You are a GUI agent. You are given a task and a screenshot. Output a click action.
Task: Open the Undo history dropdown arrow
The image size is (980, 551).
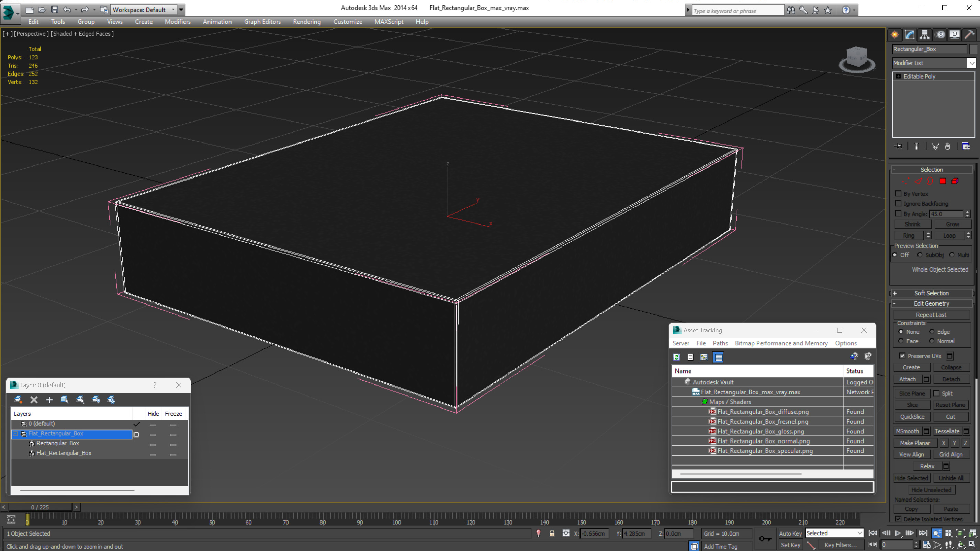click(x=76, y=10)
